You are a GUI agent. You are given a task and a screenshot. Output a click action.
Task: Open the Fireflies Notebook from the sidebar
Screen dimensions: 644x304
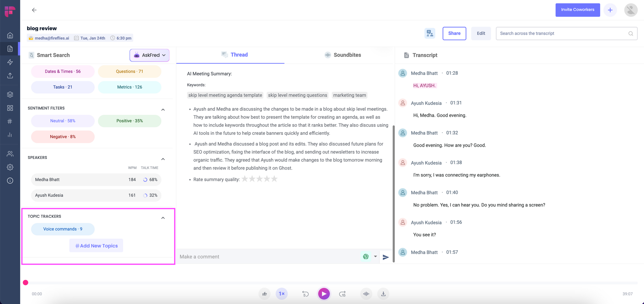coord(10,49)
